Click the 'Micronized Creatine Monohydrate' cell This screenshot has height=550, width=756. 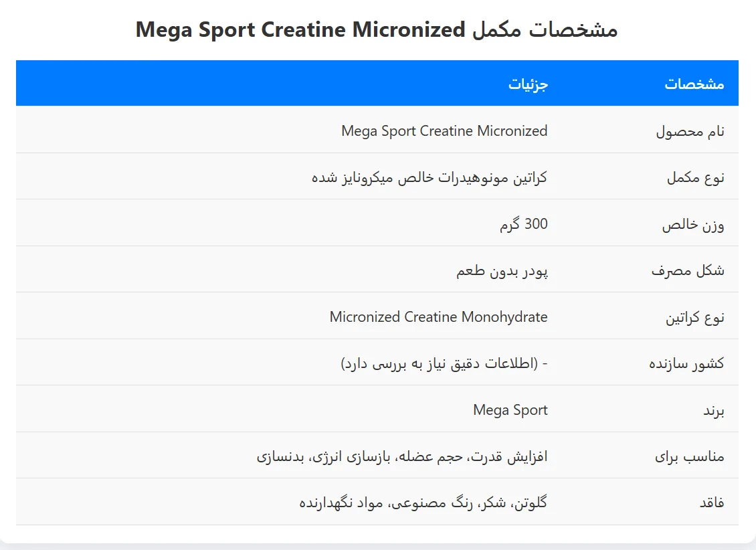pos(438,316)
